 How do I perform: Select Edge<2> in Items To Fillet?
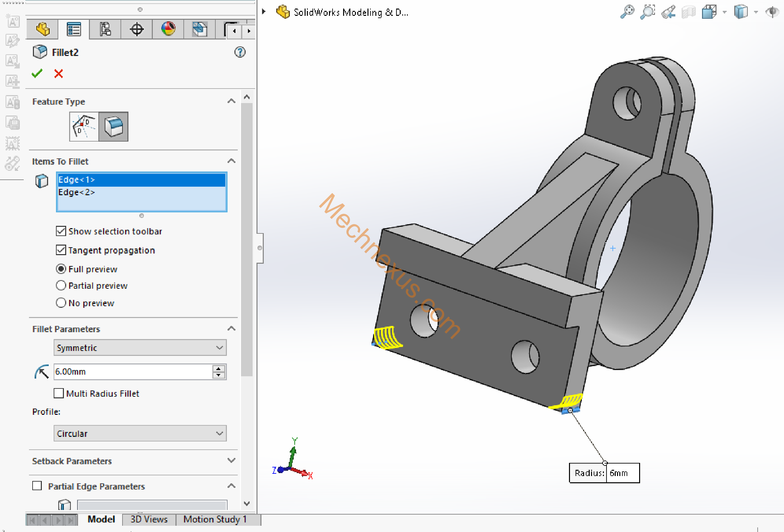(77, 192)
